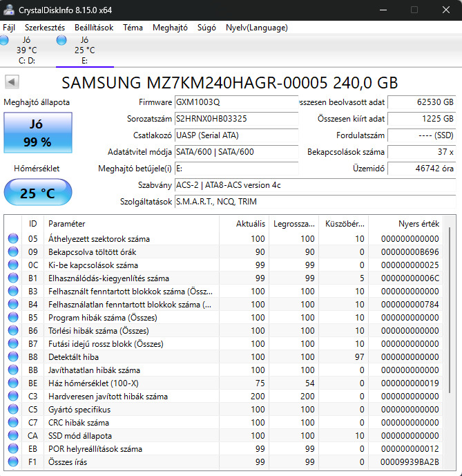Minimize the CrystalDiskInfo window
Viewport: 462px width, 476px height.
pyautogui.click(x=383, y=10)
